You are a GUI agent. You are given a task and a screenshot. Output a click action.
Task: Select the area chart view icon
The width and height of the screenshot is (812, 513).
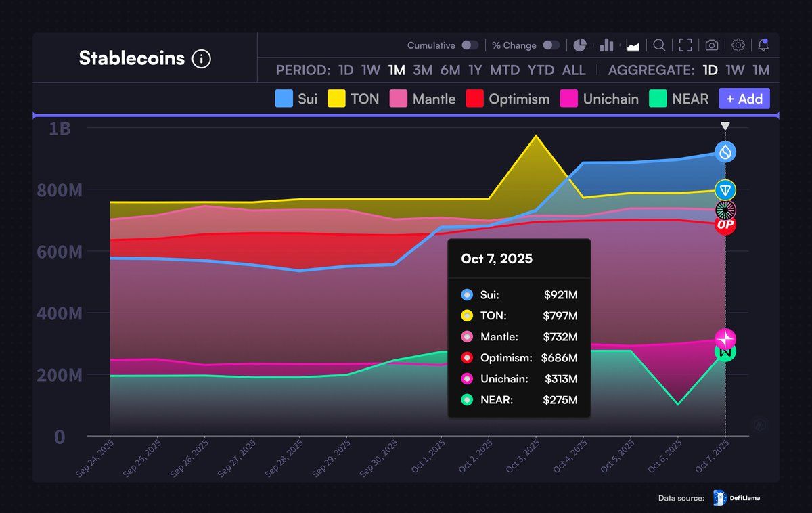pyautogui.click(x=631, y=45)
